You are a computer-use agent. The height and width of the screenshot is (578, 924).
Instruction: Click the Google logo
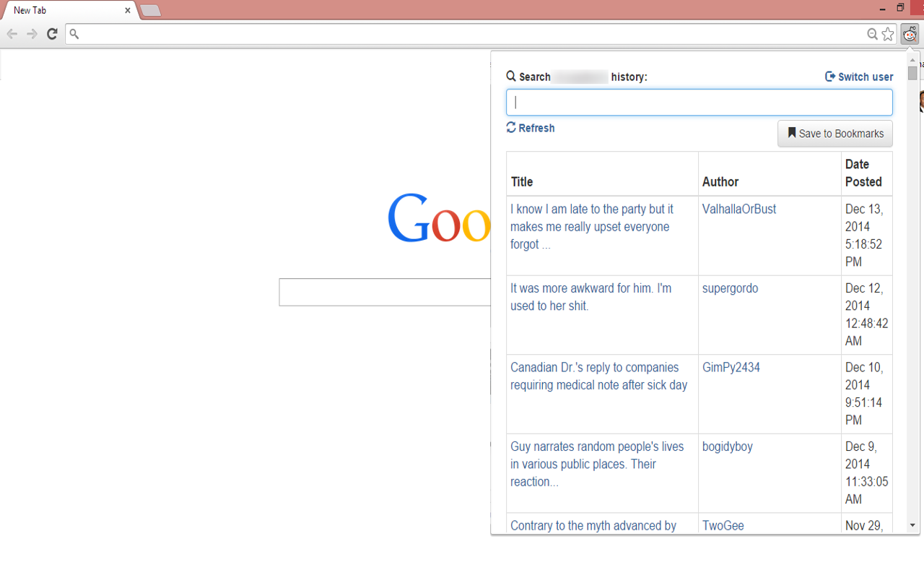click(x=439, y=217)
